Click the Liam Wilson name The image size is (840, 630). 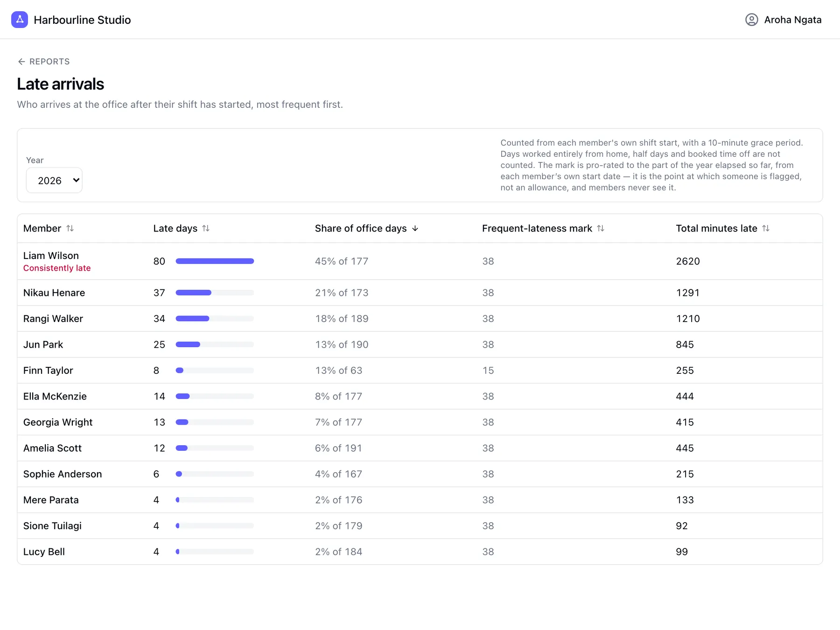[x=51, y=256]
